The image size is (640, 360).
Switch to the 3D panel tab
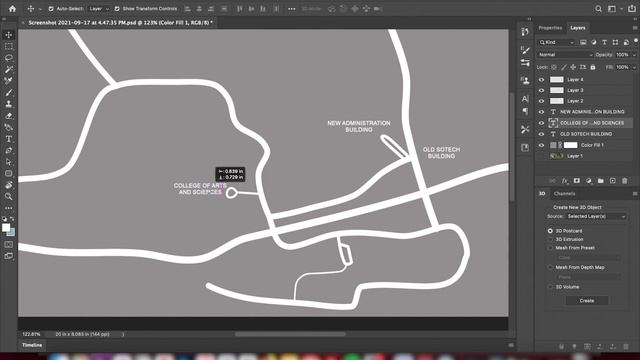coord(542,193)
